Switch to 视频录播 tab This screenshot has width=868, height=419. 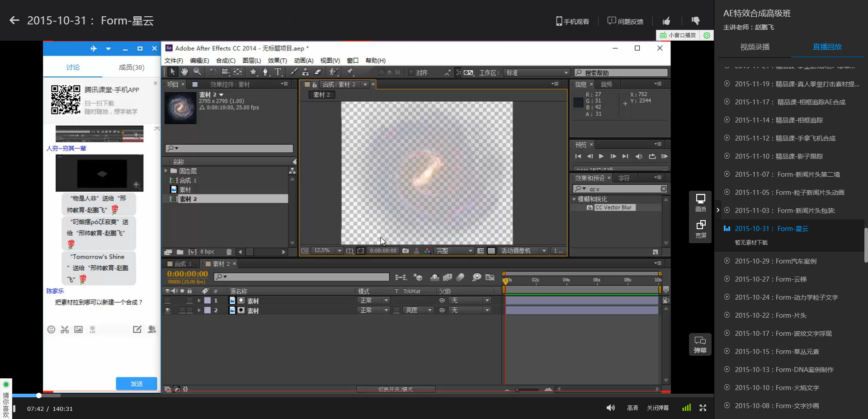[755, 47]
